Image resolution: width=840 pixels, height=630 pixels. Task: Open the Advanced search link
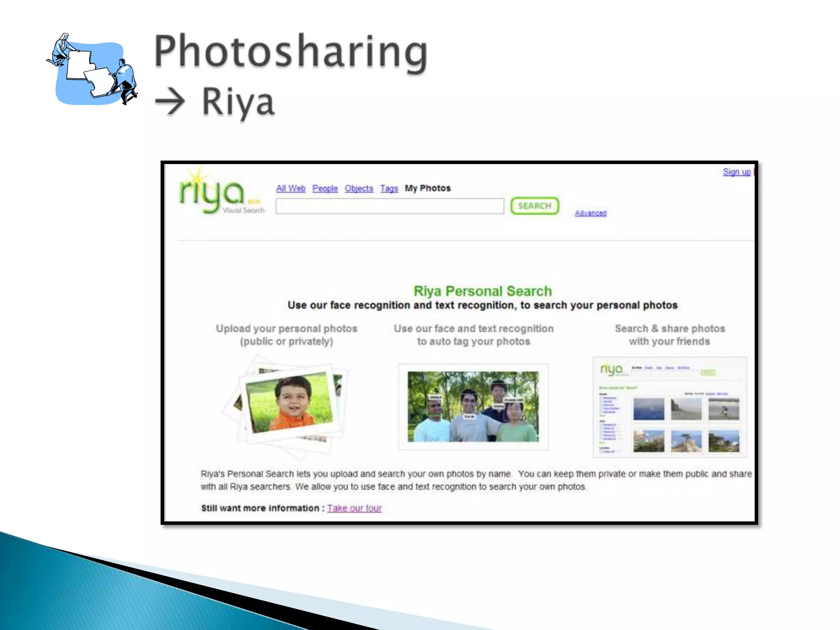(590, 213)
